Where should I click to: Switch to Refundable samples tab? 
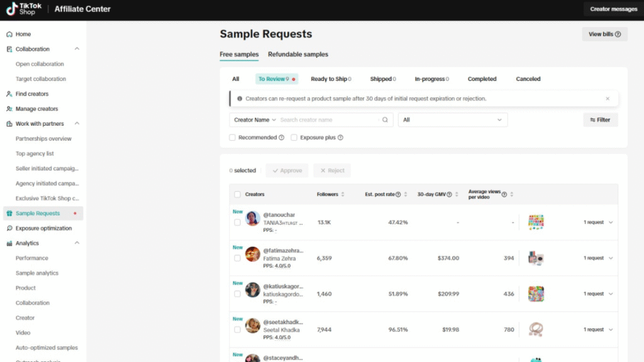click(297, 55)
